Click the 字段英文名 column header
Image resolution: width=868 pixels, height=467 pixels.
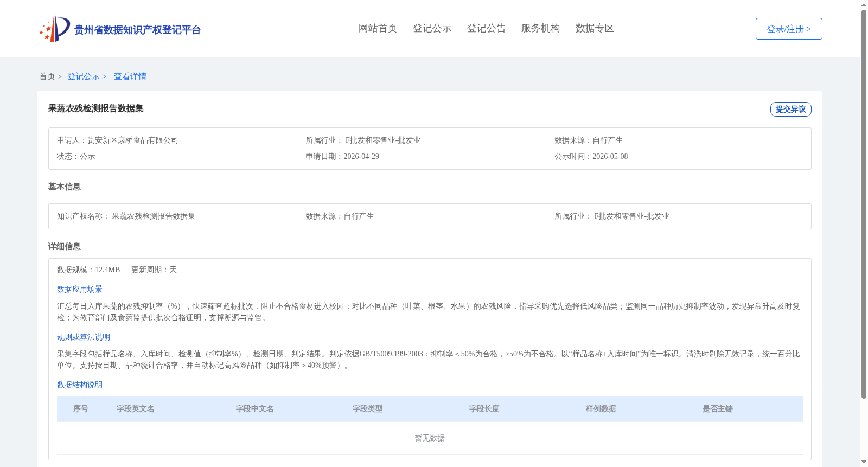click(136, 408)
